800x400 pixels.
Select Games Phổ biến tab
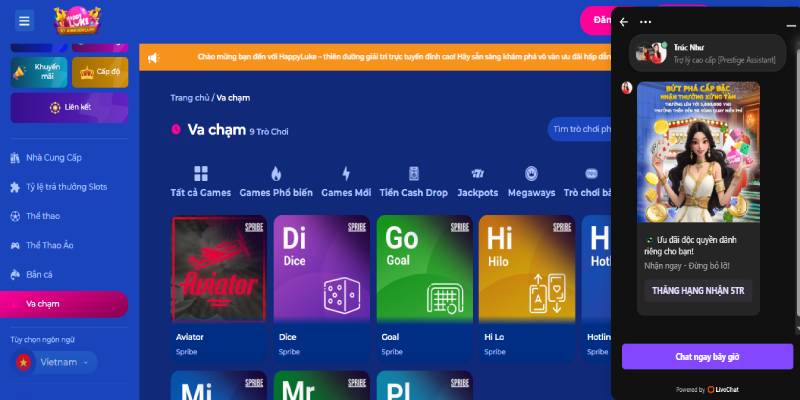coord(276,193)
